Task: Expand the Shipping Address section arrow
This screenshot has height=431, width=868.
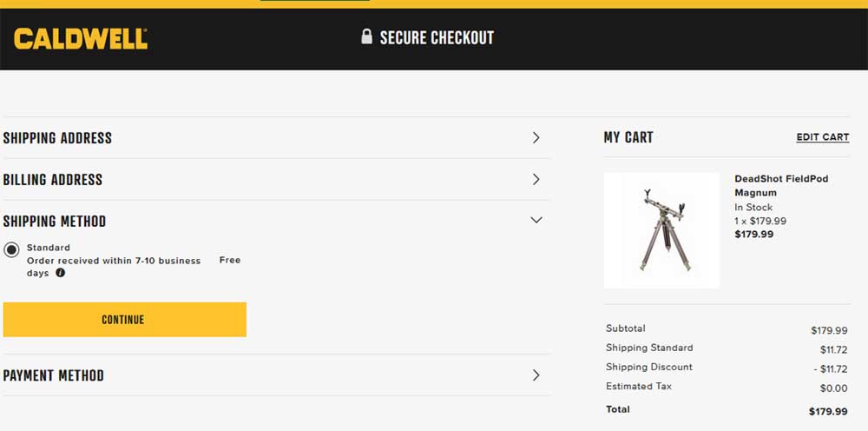Action: pos(536,137)
